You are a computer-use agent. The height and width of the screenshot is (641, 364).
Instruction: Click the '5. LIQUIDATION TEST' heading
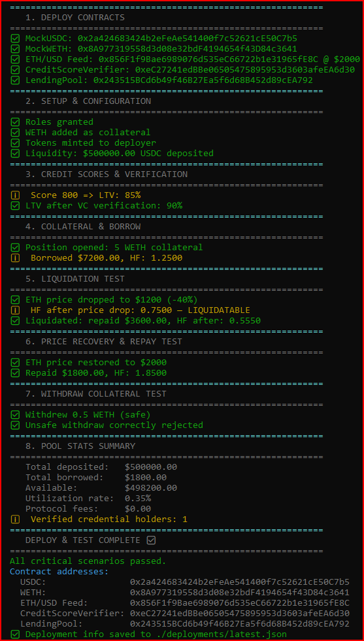tap(75, 279)
